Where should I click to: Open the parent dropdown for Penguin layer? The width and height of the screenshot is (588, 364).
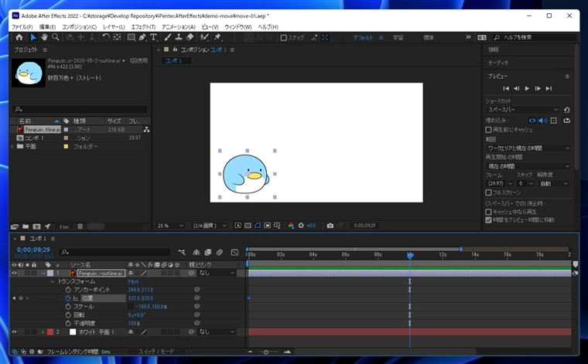(217, 273)
